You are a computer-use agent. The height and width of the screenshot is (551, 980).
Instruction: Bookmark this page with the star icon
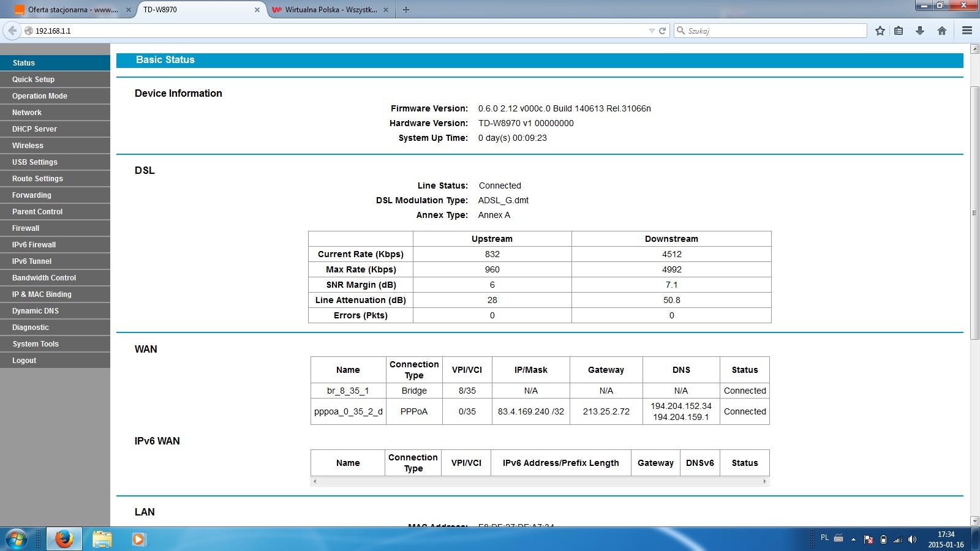click(880, 31)
